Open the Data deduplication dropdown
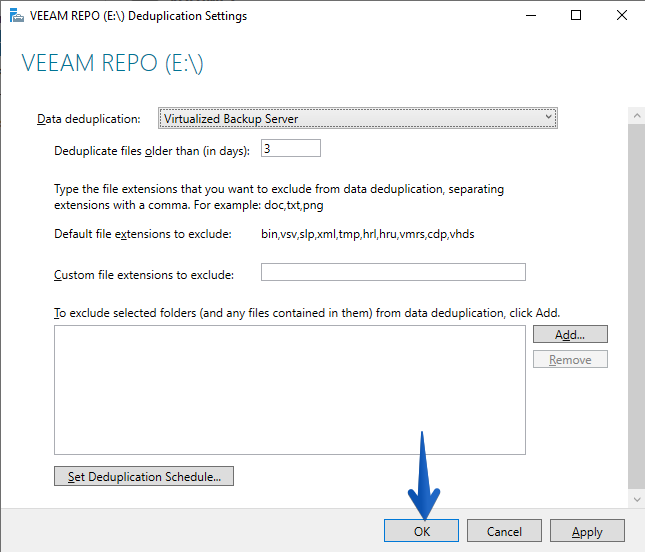The width and height of the screenshot is (645, 552). click(357, 118)
